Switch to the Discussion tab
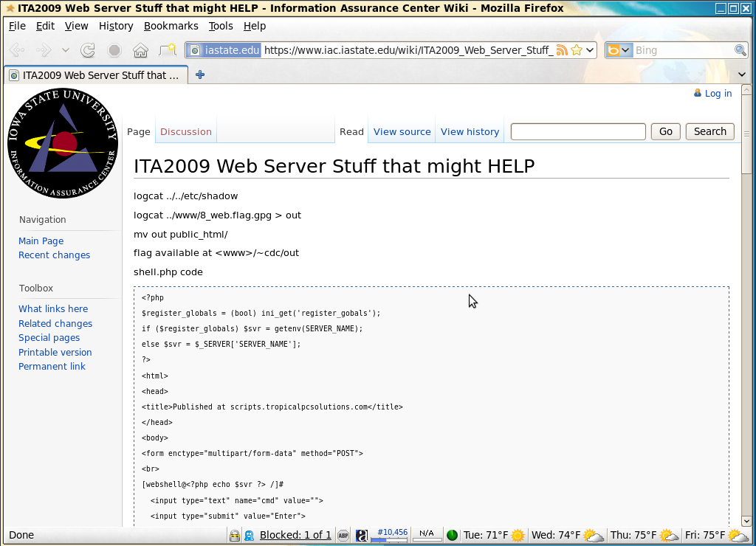The width and height of the screenshot is (756, 546). tap(186, 131)
